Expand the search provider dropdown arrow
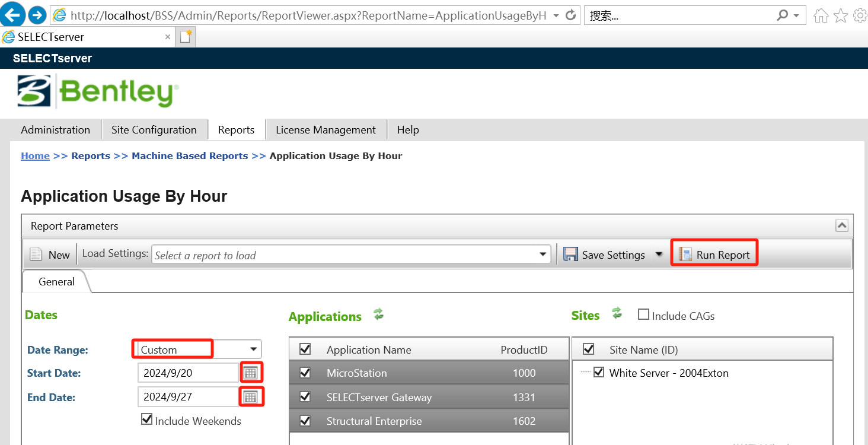The width and height of the screenshot is (868, 445). pos(796,15)
